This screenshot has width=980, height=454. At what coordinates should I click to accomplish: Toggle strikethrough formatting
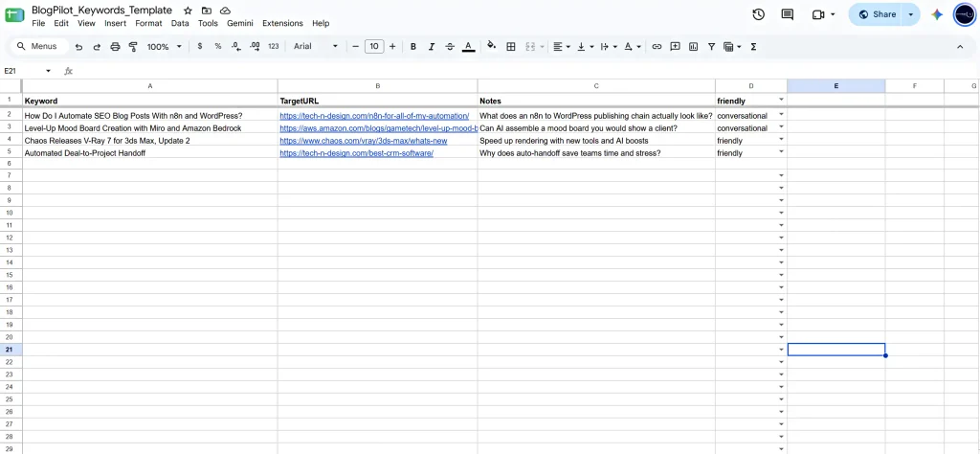[450, 46]
